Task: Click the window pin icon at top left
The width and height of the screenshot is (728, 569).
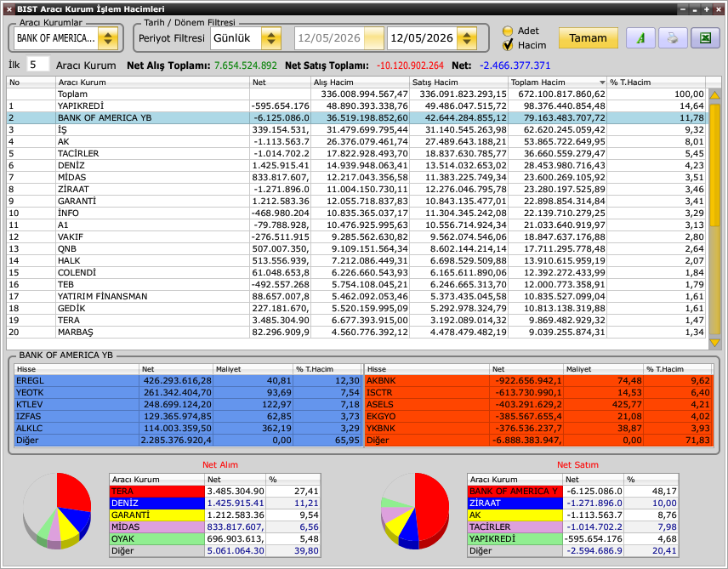Action: (x=9, y=9)
